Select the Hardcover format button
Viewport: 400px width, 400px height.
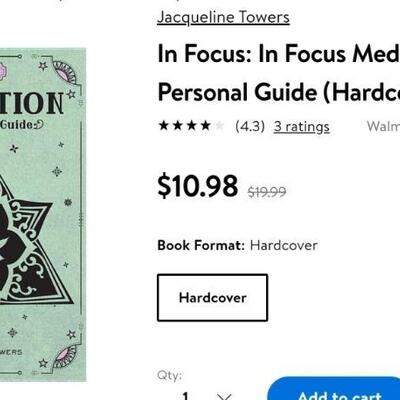tap(212, 298)
